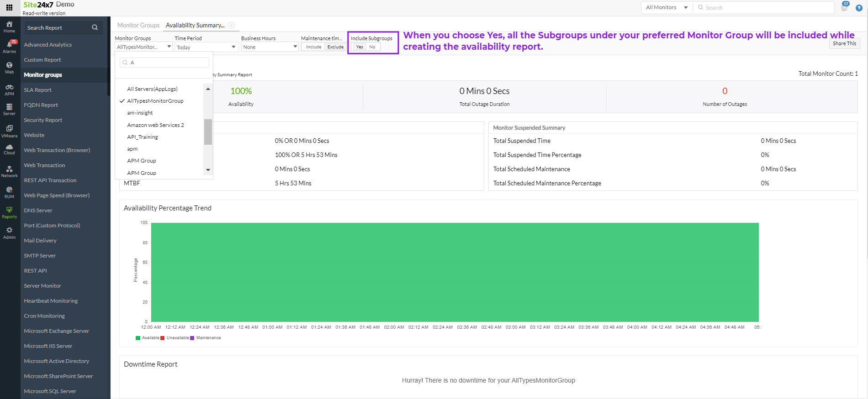Open Mail Delivery report
The width and height of the screenshot is (868, 399).
pos(40,241)
